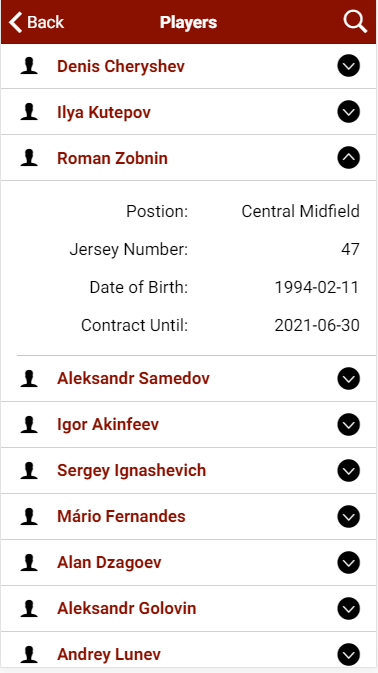This screenshot has width=378, height=673.
Task: Expand Denis Cheryshev's details chevron
Action: [x=348, y=66]
